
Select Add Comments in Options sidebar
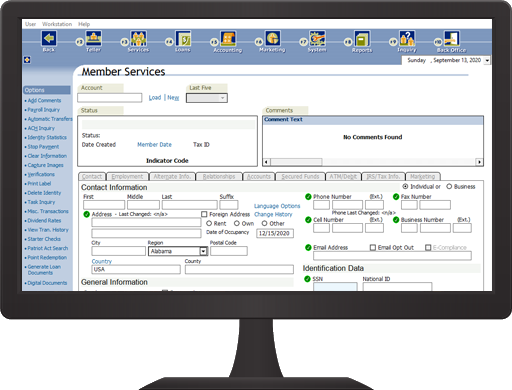(44, 100)
